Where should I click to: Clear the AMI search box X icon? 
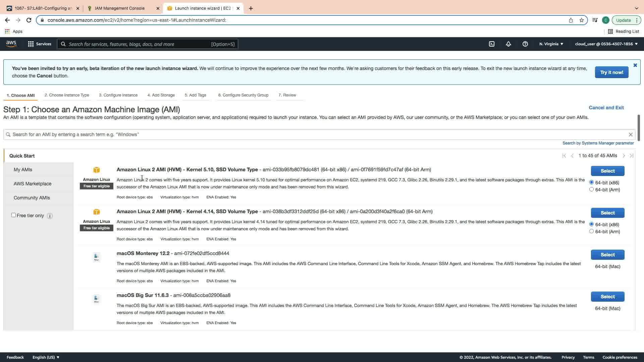click(x=630, y=134)
